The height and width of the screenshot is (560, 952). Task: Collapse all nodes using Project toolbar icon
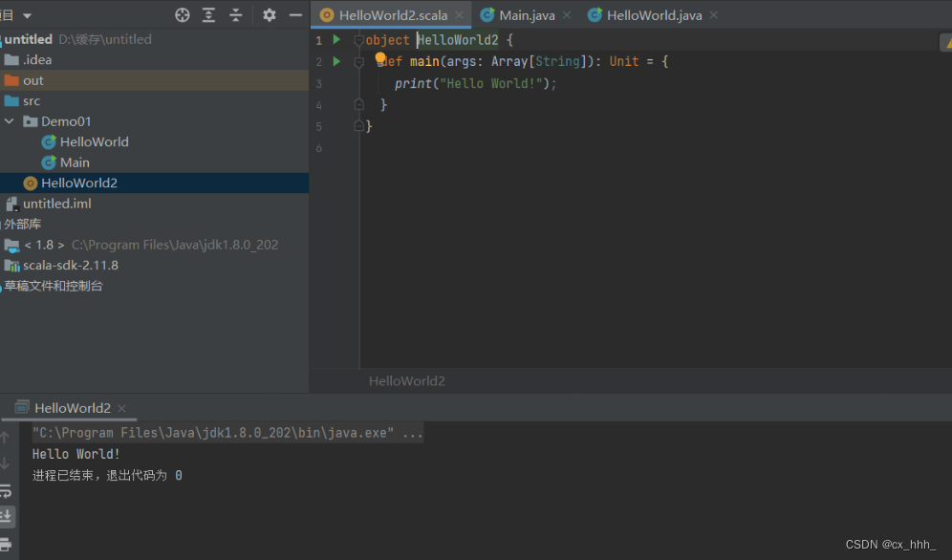tap(237, 14)
